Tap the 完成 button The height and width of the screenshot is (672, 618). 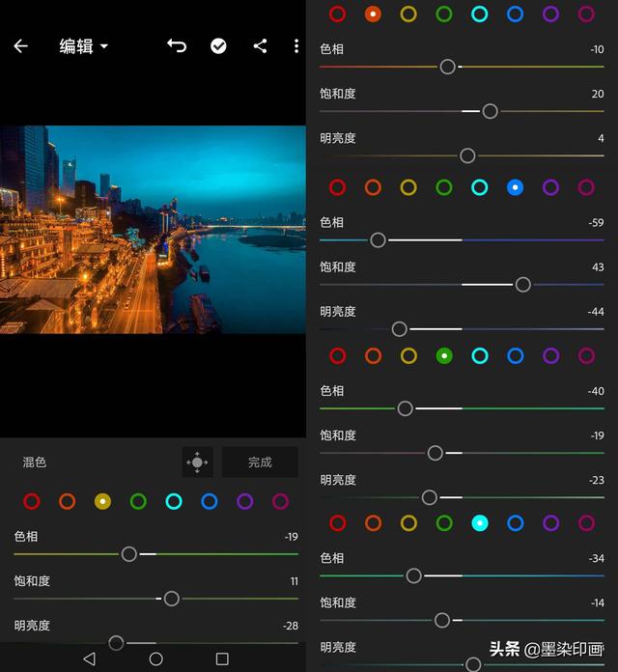click(260, 462)
